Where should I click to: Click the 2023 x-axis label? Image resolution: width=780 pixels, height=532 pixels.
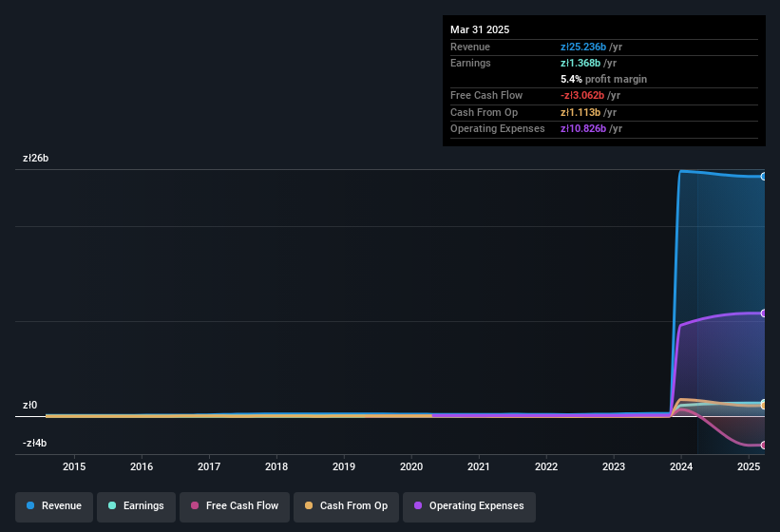tap(614, 466)
